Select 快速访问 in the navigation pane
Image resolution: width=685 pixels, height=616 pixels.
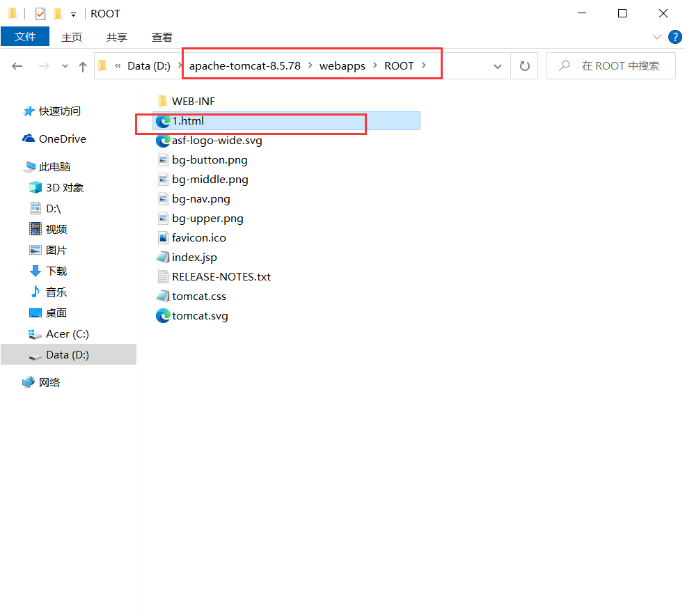[x=59, y=111]
